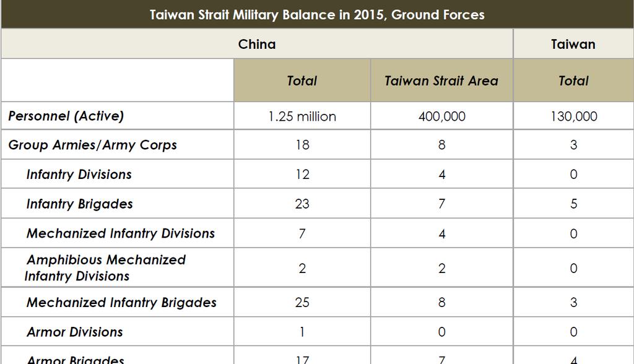Select 'Amphibious Mechanized Infantry Divisions' row label
This screenshot has height=364, width=634.
[105, 268]
